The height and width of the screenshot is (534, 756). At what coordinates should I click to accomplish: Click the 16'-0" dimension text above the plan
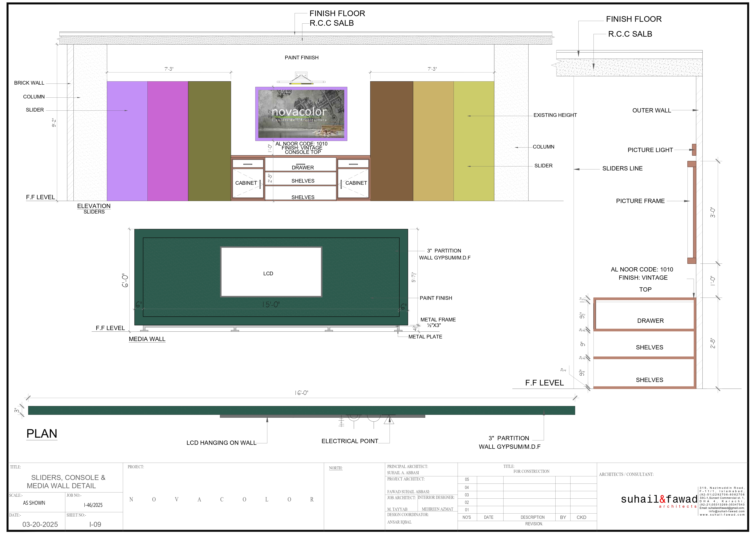click(x=301, y=393)
